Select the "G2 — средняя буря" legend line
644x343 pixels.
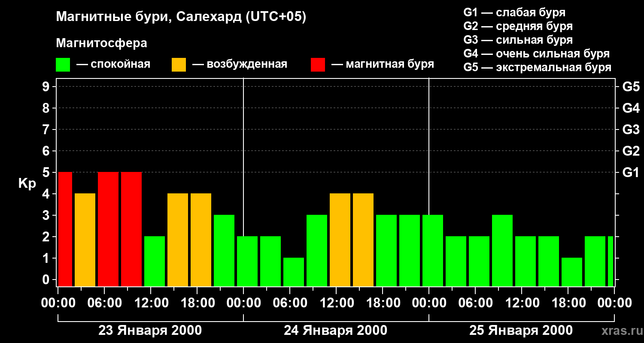pyautogui.click(x=518, y=26)
